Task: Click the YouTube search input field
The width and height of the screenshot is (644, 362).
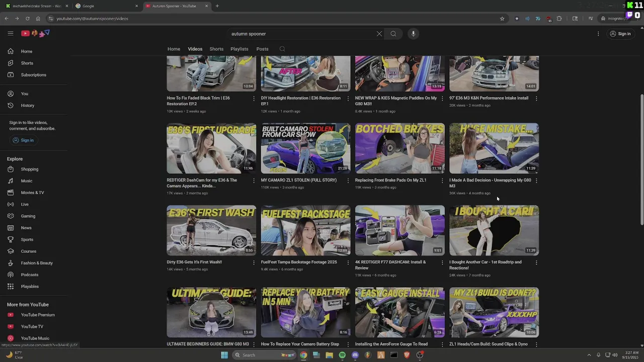Action: coord(301,34)
